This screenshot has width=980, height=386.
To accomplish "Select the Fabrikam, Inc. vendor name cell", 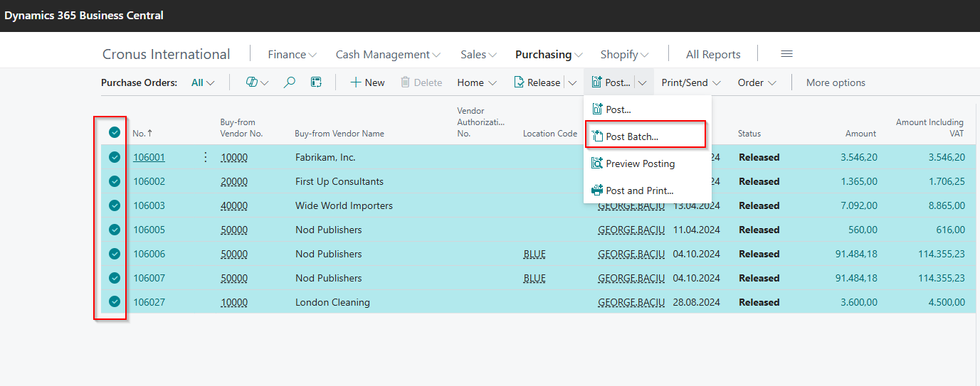I will tap(325, 157).
